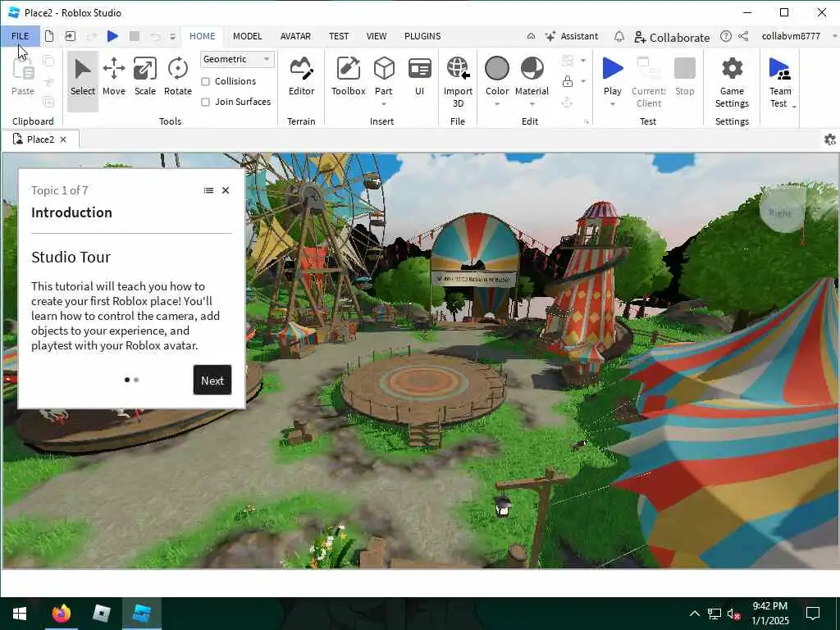Click the Right face of view selector
This screenshot has width=840, height=630.
point(781,212)
